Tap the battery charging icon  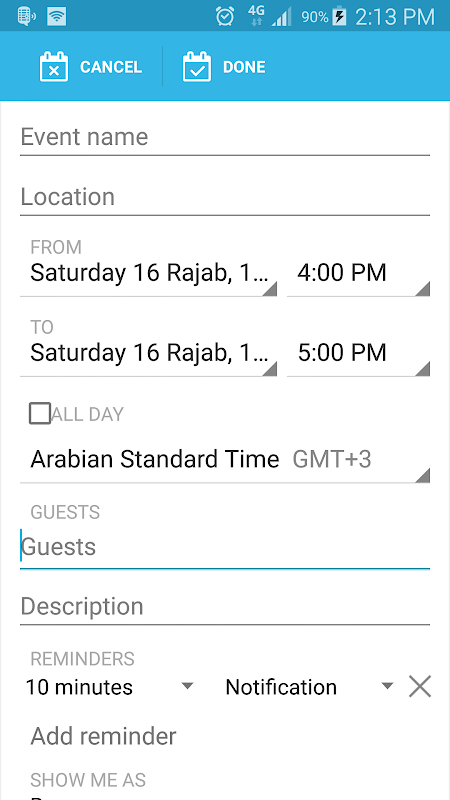(339, 17)
